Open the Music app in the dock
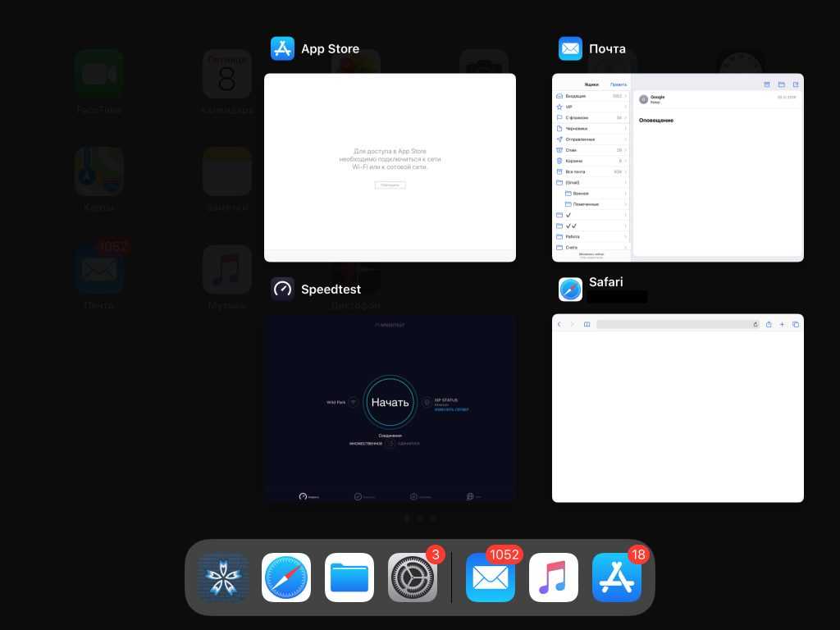 (x=554, y=577)
